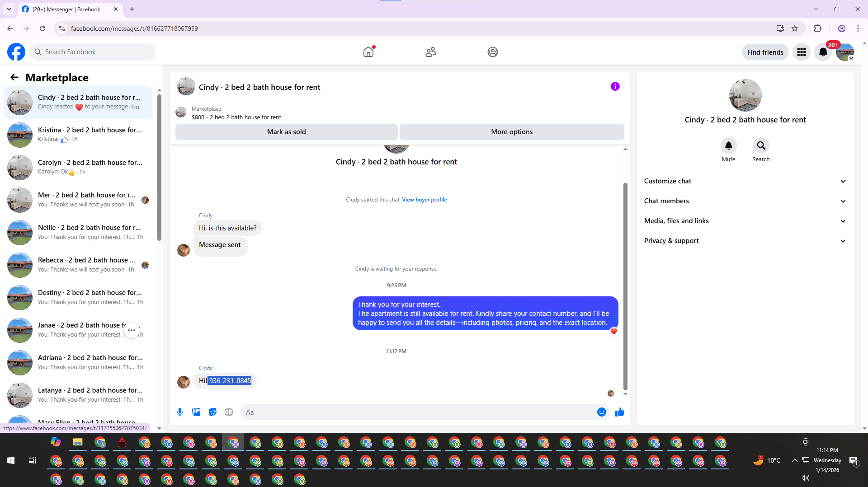868x487 pixels.
Task: Open notifications bell with 20+ badge
Action: (x=823, y=52)
